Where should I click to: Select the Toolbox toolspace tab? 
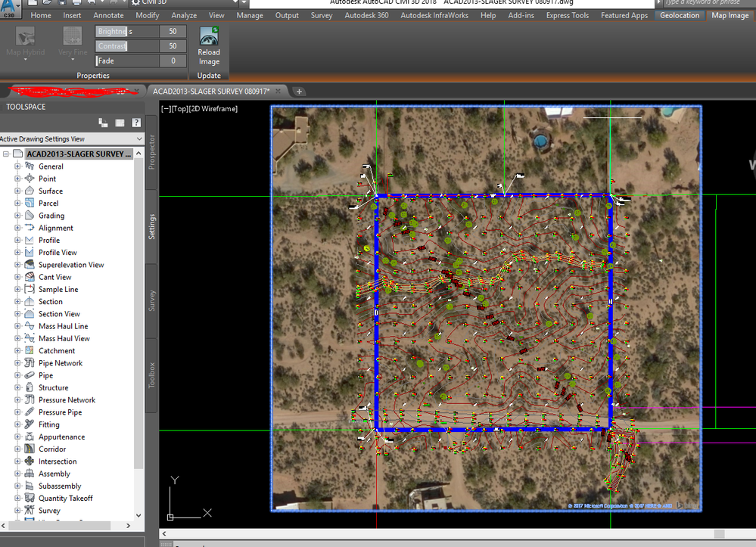(x=151, y=375)
